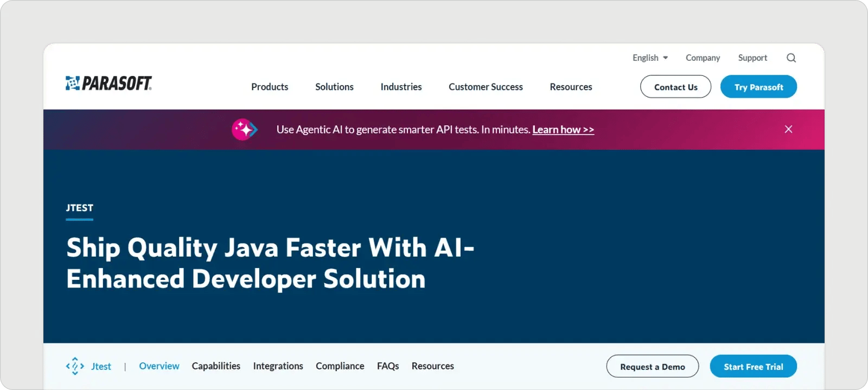868x390 pixels.
Task: Expand the English language dropdown
Action: pyautogui.click(x=650, y=58)
